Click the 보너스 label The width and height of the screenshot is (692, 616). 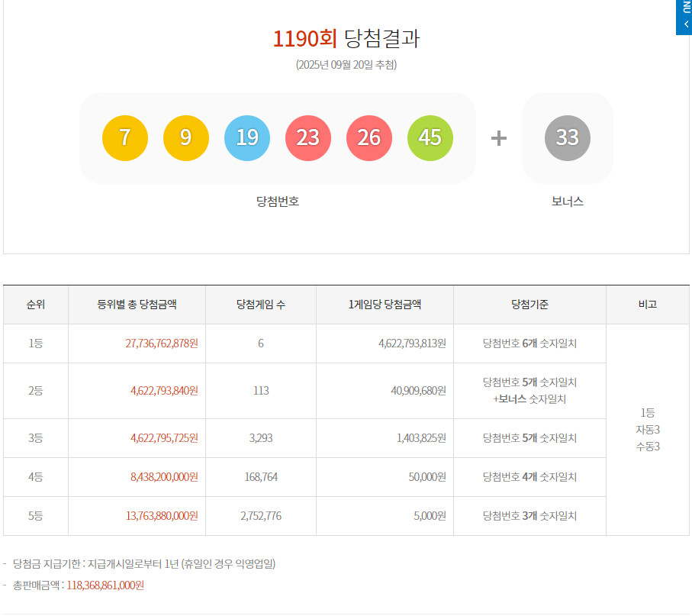[568, 202]
